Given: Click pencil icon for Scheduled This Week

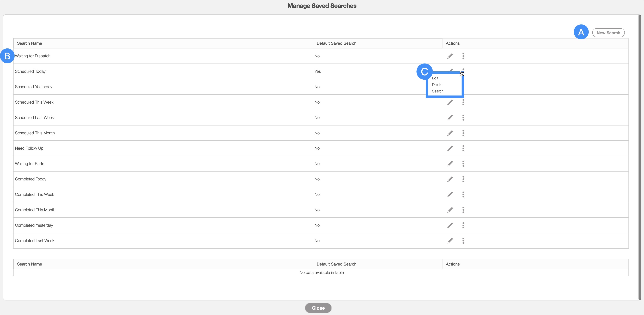Looking at the screenshot, I should tap(450, 102).
